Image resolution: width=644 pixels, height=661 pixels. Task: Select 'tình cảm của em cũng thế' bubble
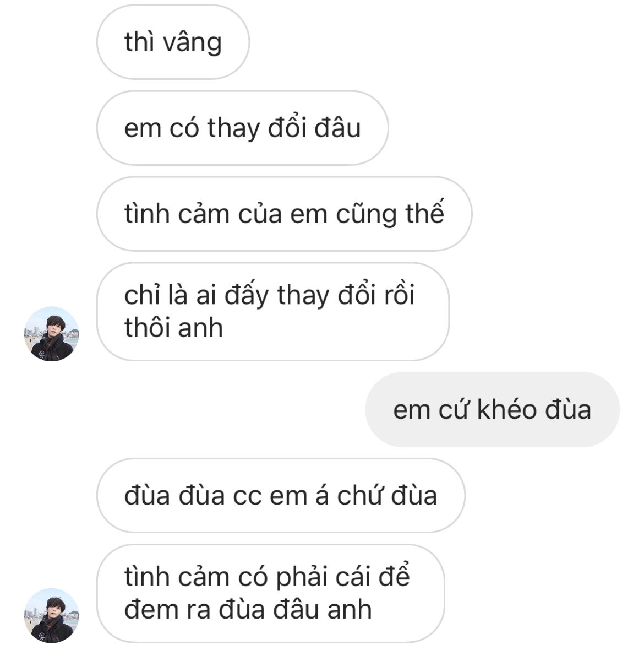coord(284,214)
